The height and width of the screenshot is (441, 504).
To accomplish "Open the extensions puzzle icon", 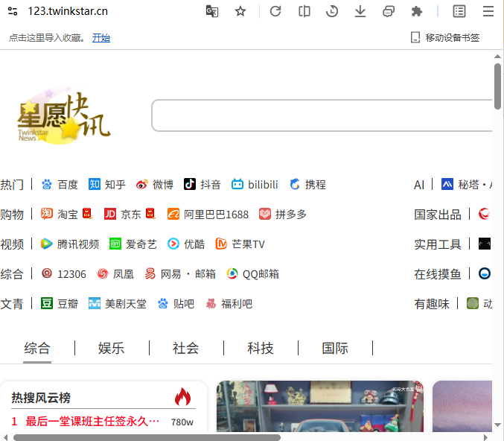I will pos(417,12).
